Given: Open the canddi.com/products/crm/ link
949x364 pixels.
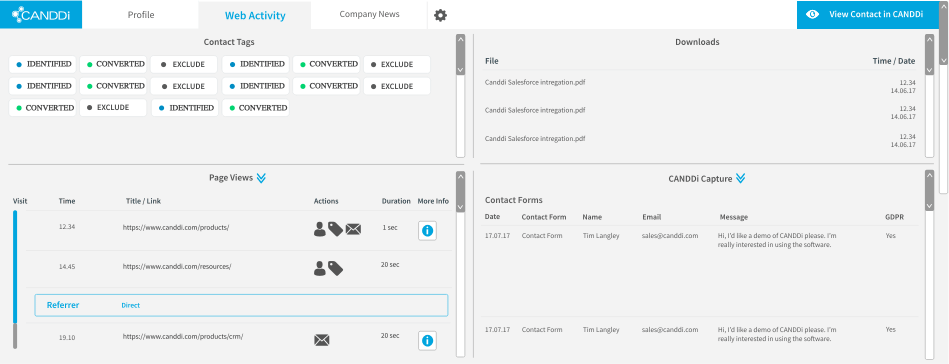Looking at the screenshot, I should click(183, 336).
